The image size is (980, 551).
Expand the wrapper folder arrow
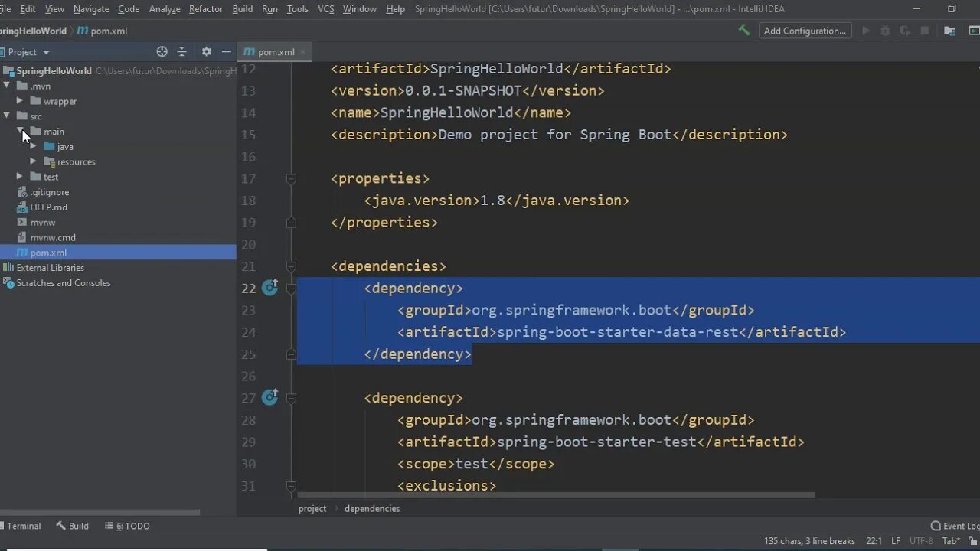(20, 101)
